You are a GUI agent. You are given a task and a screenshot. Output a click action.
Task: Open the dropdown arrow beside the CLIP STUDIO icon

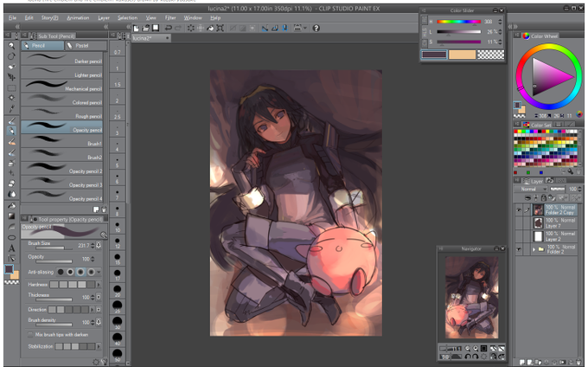click(305, 29)
